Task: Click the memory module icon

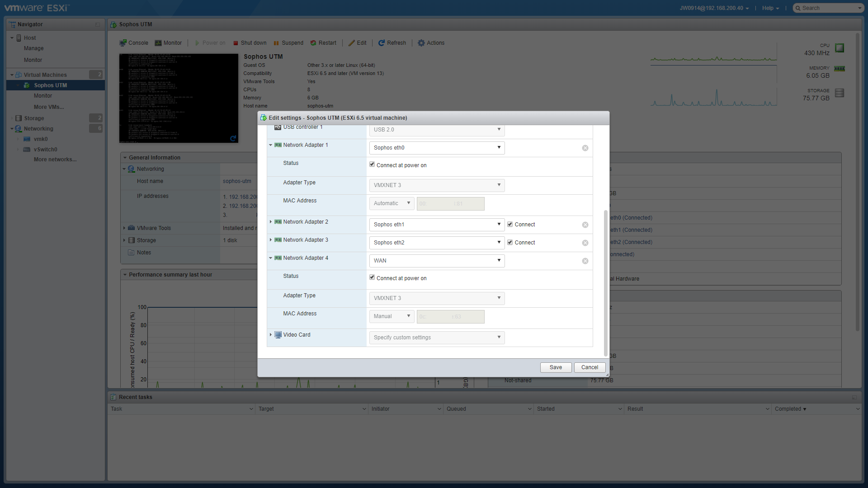Action: pos(840,69)
